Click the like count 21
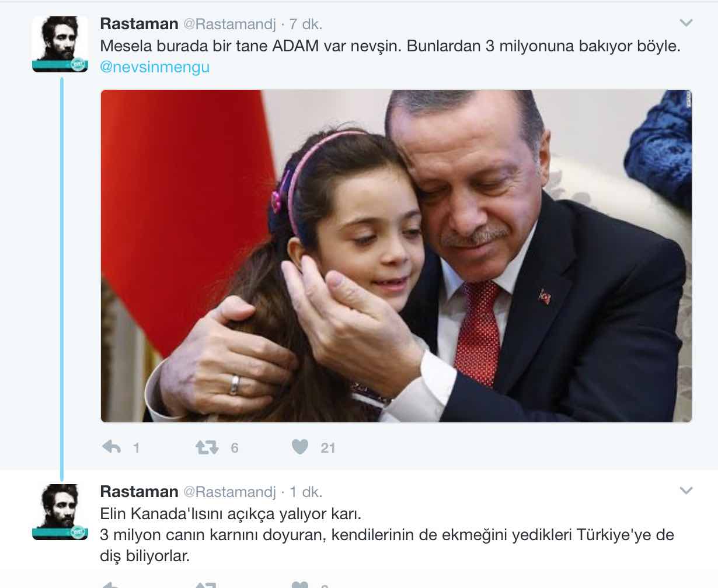This screenshot has width=718, height=588. [328, 448]
